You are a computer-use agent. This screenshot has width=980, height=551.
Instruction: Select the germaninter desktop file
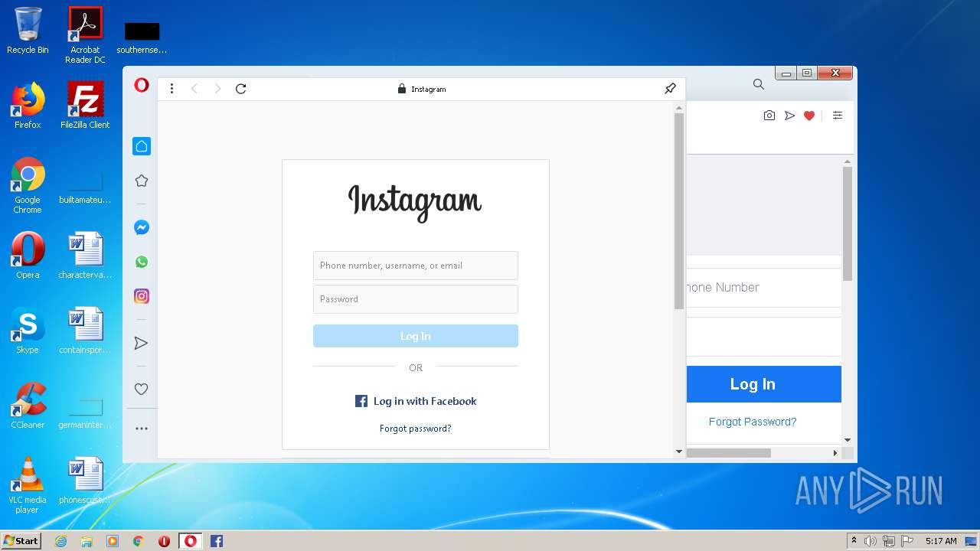85,412
